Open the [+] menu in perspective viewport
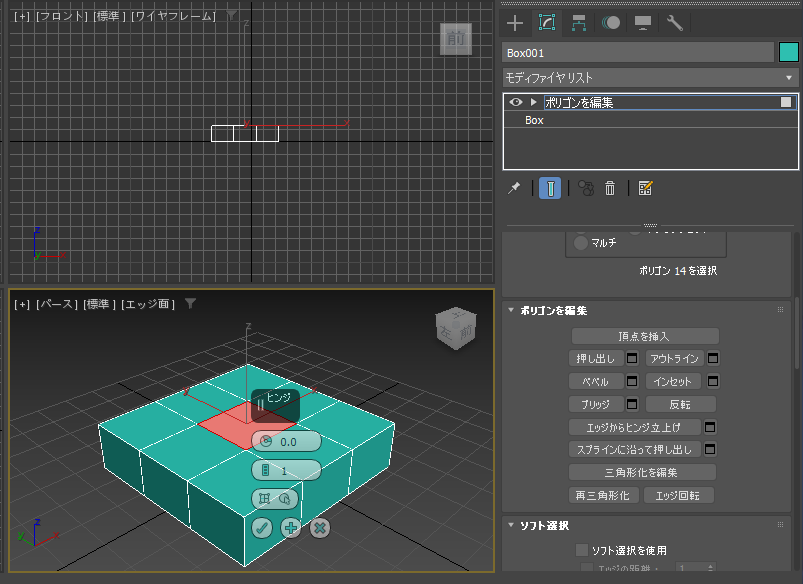This screenshot has height=584, width=803. click(x=22, y=304)
